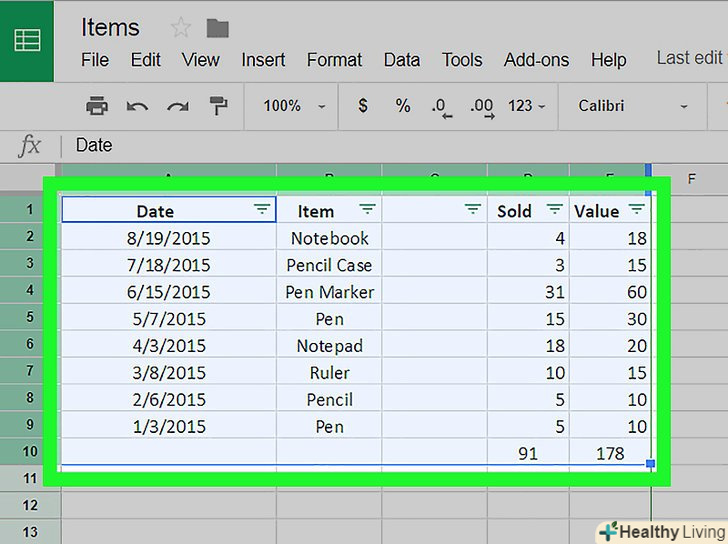Select the Sold header cell
Image resolution: width=728 pixels, height=544 pixels.
tap(528, 210)
